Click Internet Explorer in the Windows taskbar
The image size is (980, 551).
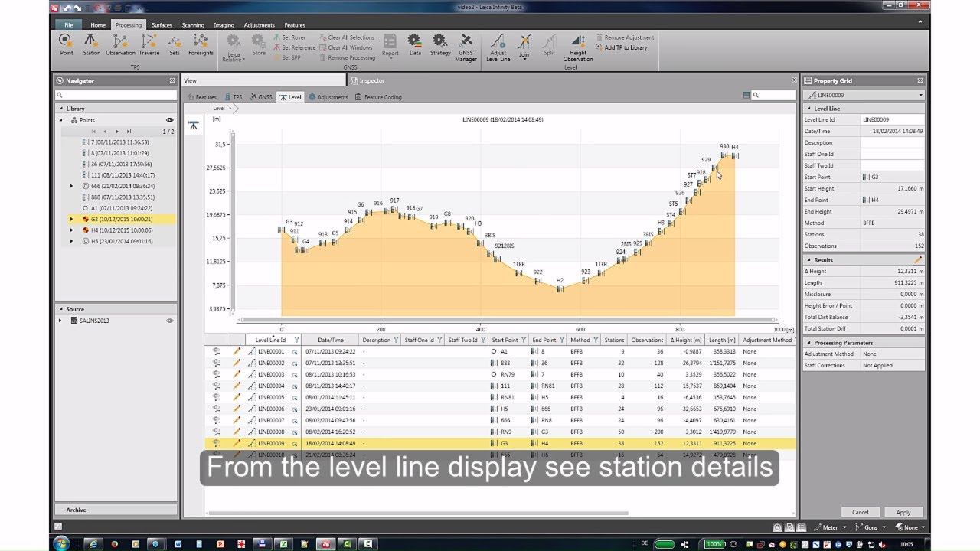[x=93, y=544]
